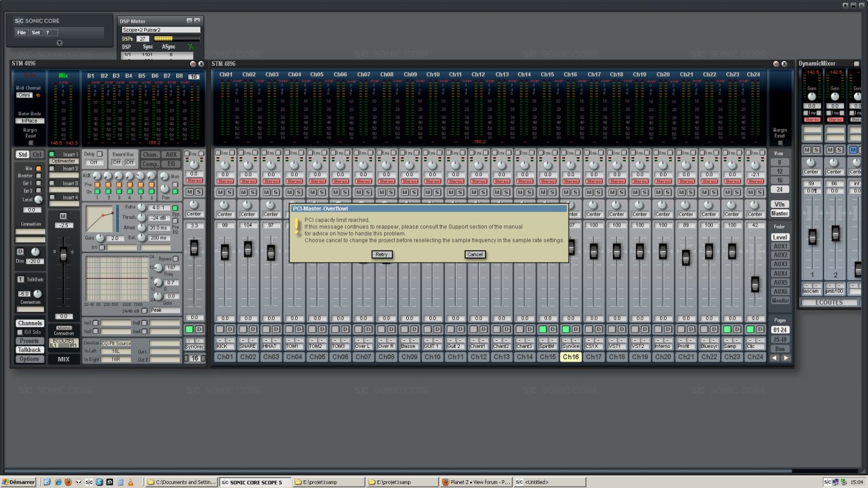Open the Comp. section tab
The width and height of the screenshot is (868, 488).
(x=150, y=164)
